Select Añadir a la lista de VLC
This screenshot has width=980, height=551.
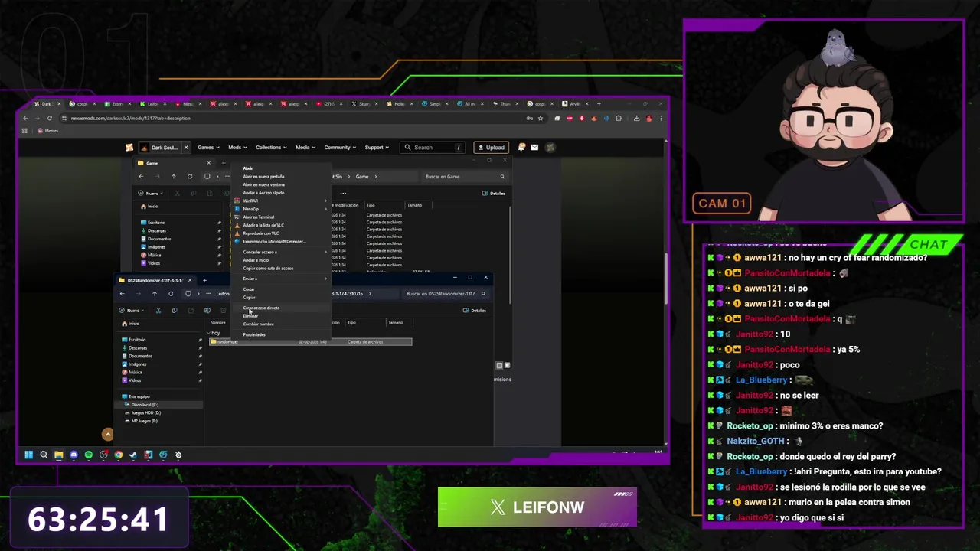[281, 225]
